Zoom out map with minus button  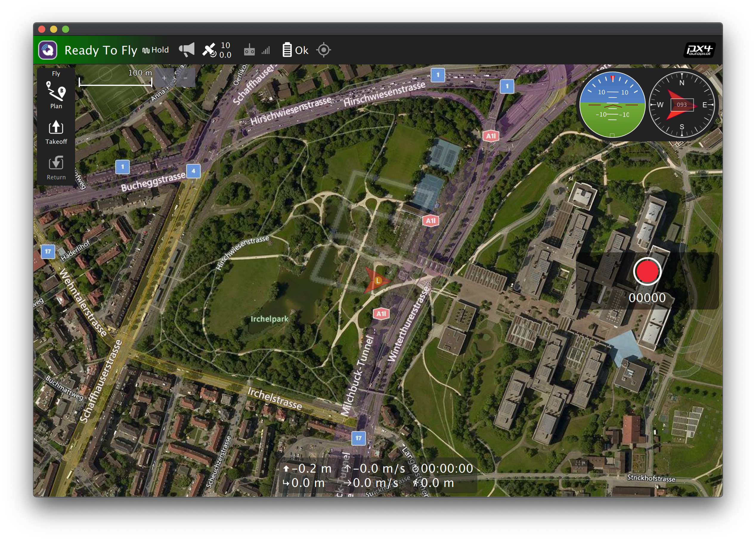tap(185, 78)
